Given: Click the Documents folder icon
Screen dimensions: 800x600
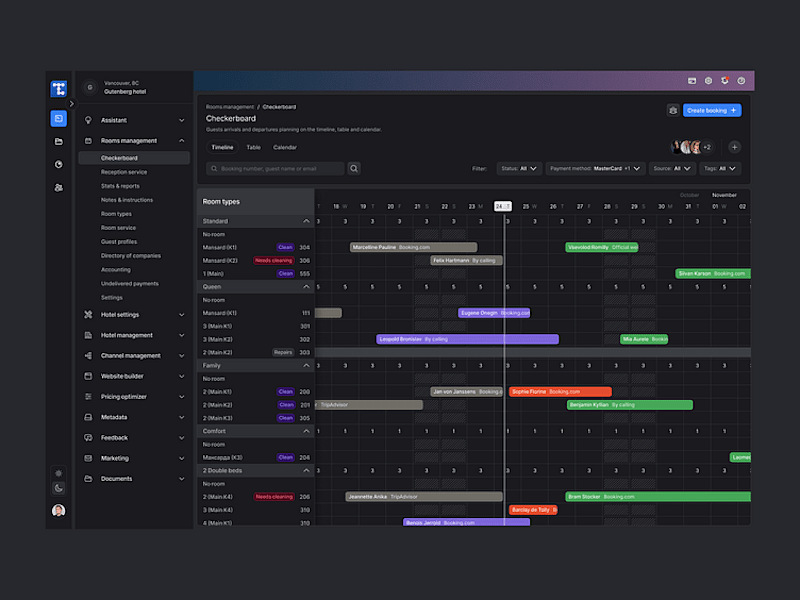Looking at the screenshot, I should (x=88, y=479).
